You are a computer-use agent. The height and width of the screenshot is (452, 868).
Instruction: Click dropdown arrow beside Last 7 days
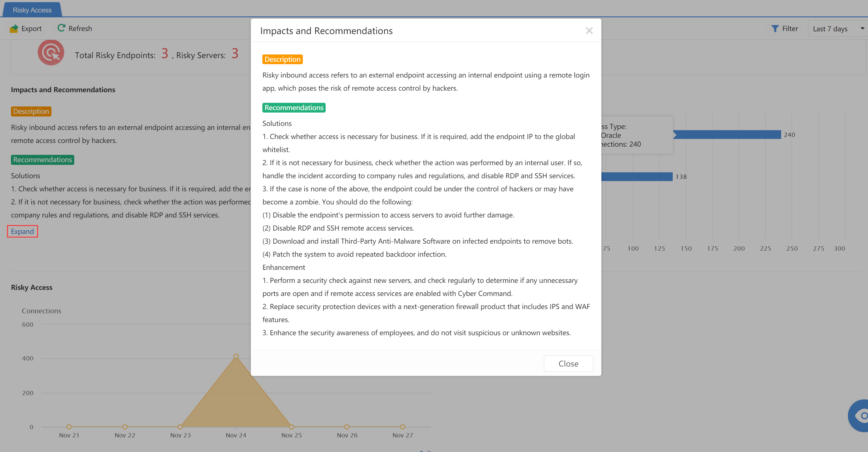point(862,29)
